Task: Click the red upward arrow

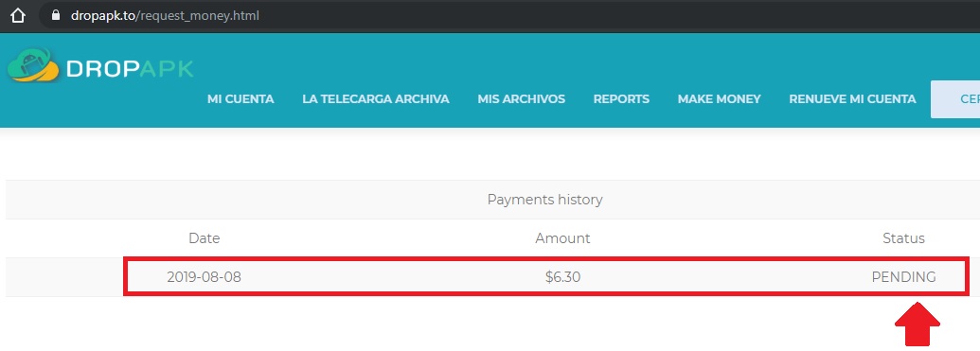Action: click(918, 325)
